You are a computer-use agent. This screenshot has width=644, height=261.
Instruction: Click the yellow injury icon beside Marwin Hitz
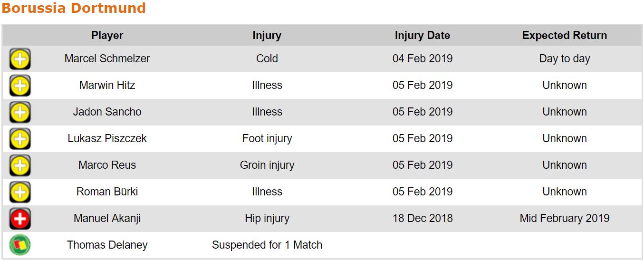pos(20,86)
